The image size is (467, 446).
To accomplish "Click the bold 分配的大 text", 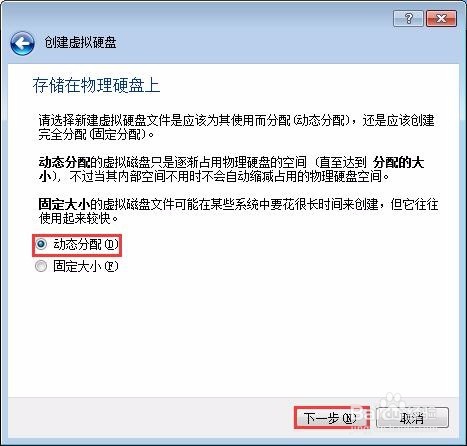I will click(399, 163).
